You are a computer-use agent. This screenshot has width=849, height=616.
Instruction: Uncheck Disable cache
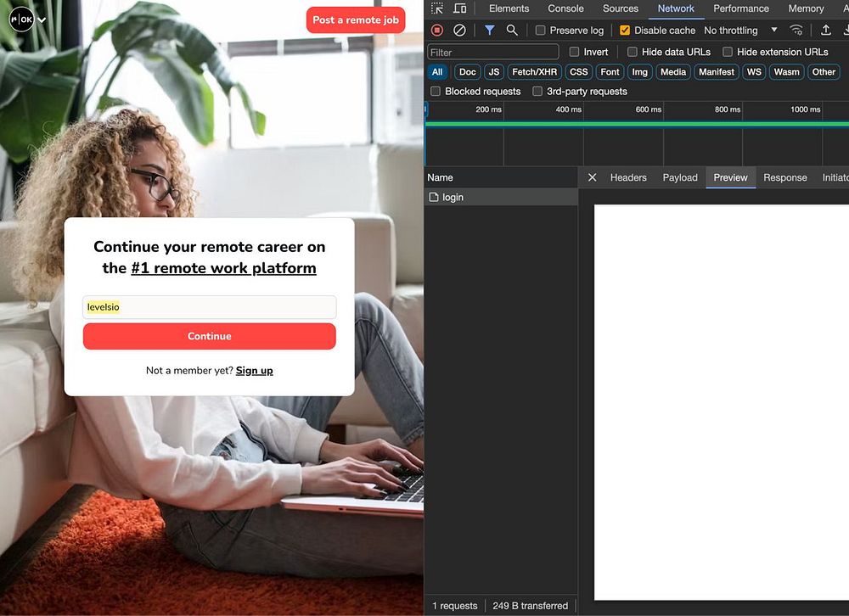pyautogui.click(x=625, y=31)
